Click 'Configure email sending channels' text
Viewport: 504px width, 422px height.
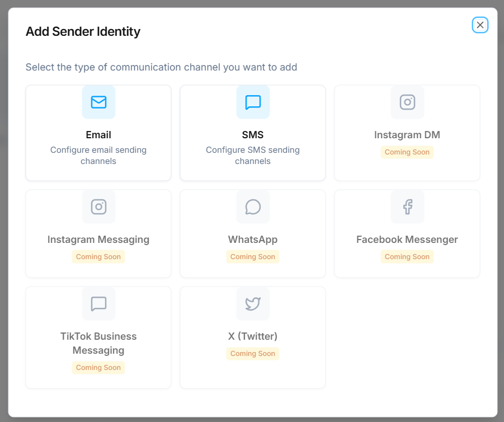pos(98,156)
